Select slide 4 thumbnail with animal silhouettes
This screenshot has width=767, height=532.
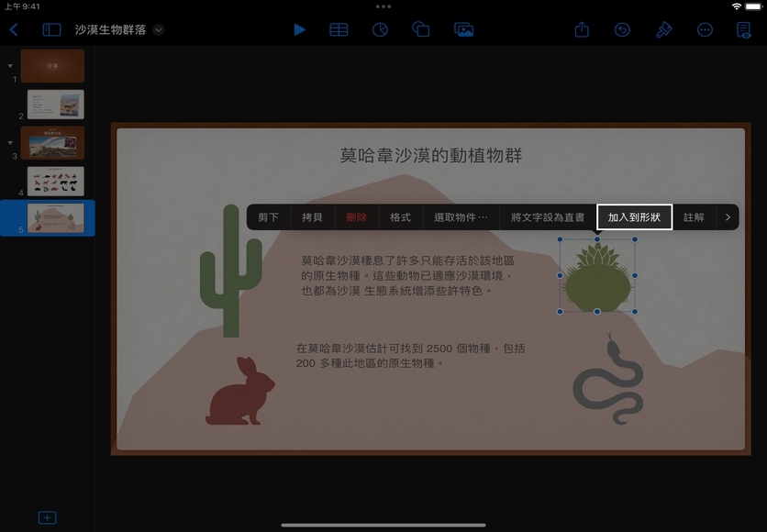click(x=56, y=181)
